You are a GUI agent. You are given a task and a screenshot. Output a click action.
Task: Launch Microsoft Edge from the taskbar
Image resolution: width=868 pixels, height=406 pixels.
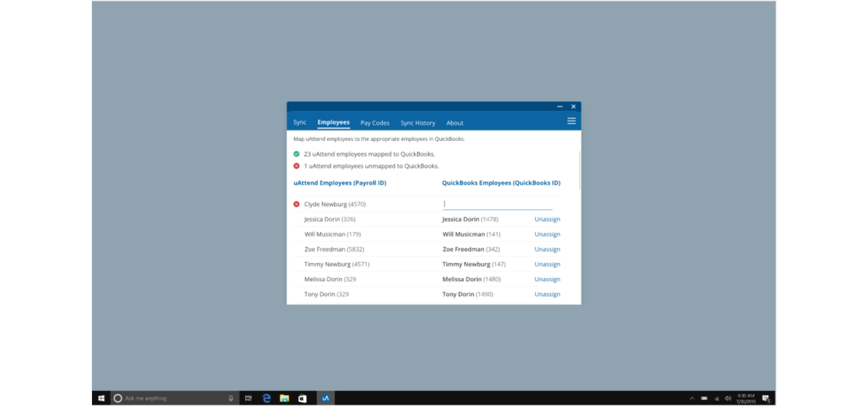point(266,398)
